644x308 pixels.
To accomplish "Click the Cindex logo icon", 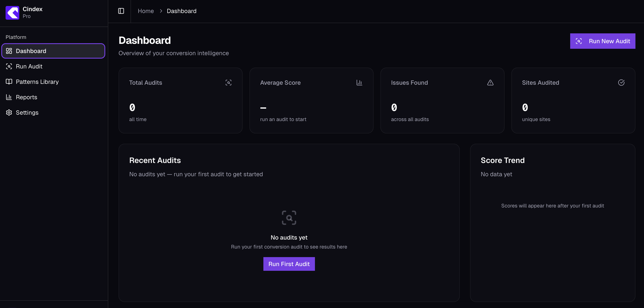I will 12,13.
